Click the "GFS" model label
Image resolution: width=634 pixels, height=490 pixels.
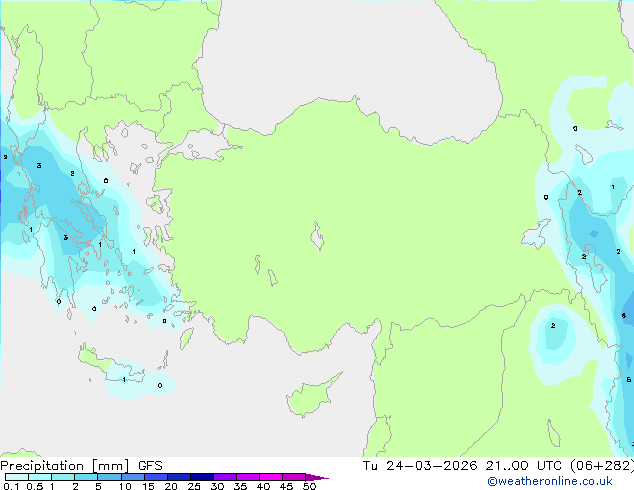[150, 466]
